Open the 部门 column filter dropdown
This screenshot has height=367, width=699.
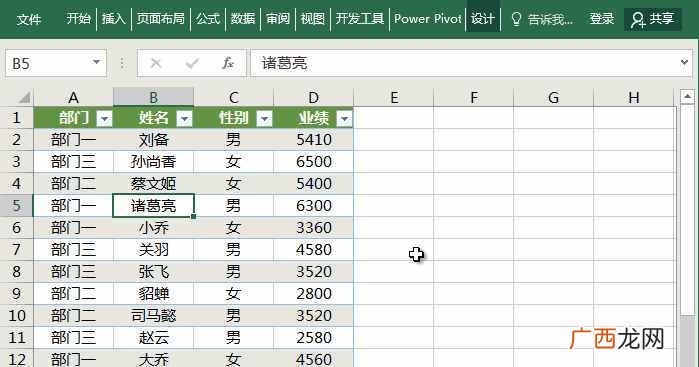coord(104,119)
